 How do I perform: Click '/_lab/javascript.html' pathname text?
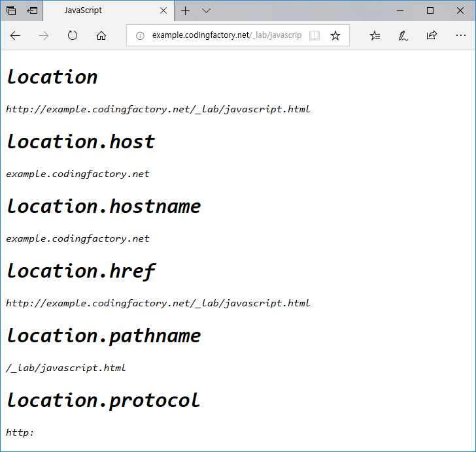tap(65, 368)
